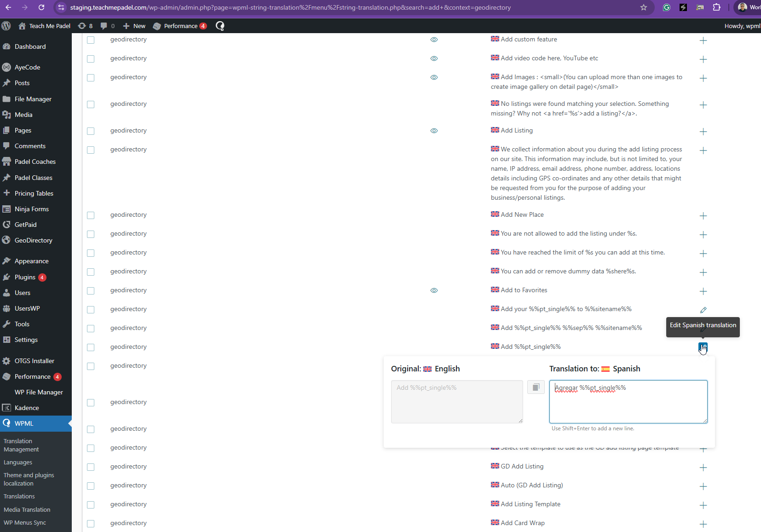The height and width of the screenshot is (532, 761).
Task: Open the browser extensions puzzle icon
Action: 717,7
